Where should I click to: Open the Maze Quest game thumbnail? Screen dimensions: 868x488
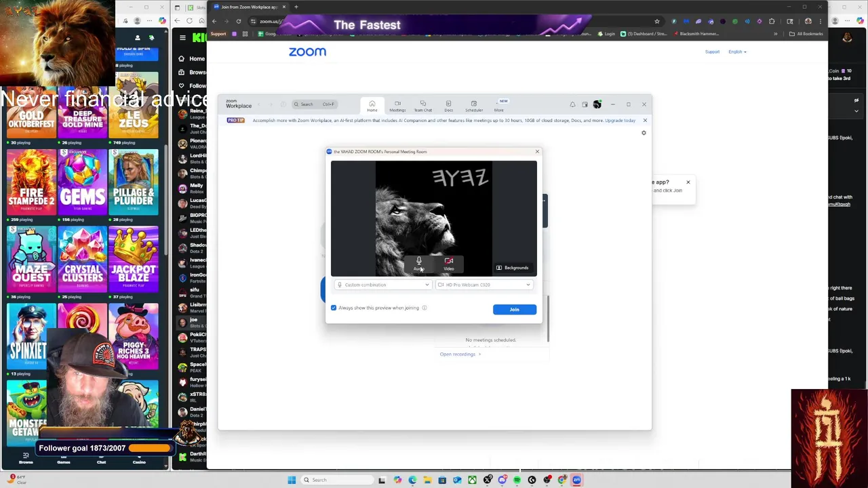(x=31, y=259)
